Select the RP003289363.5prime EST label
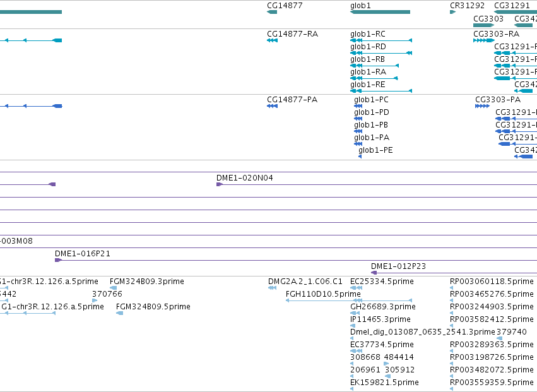537x392 pixels. point(492,345)
